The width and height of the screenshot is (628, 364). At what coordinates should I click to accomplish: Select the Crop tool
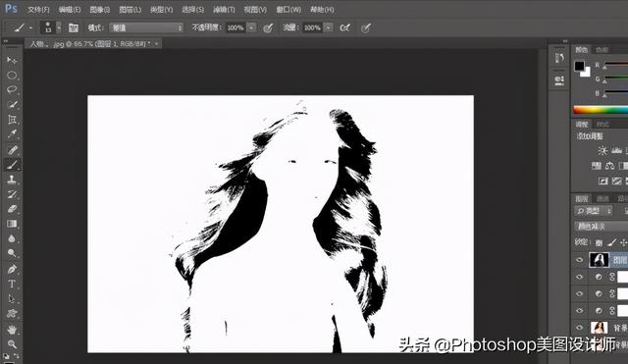click(12, 120)
